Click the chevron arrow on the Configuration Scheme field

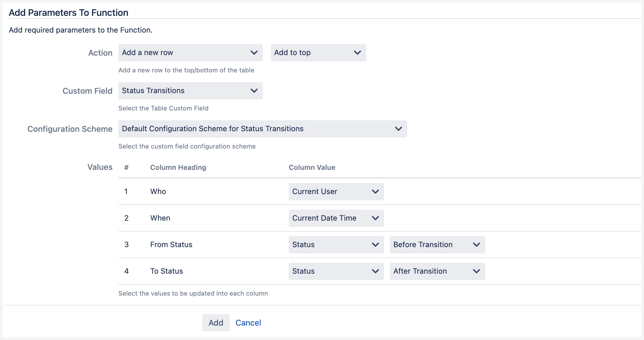click(399, 129)
